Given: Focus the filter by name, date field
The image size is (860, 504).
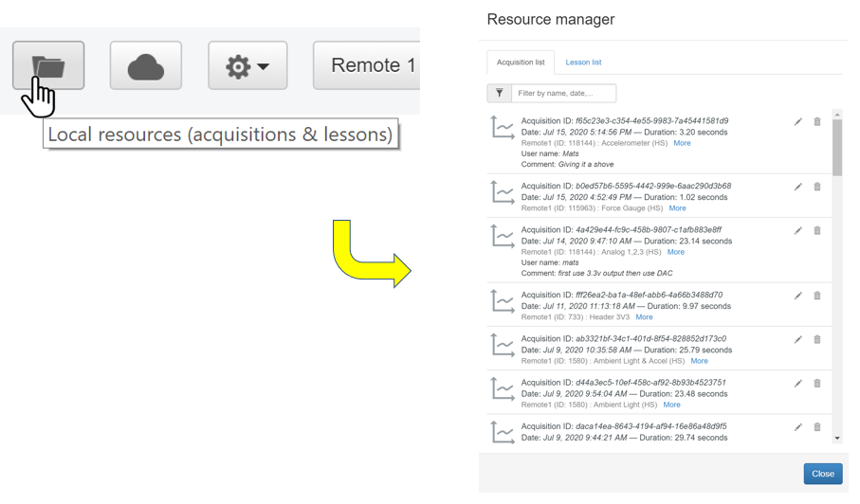Looking at the screenshot, I should coord(563,93).
